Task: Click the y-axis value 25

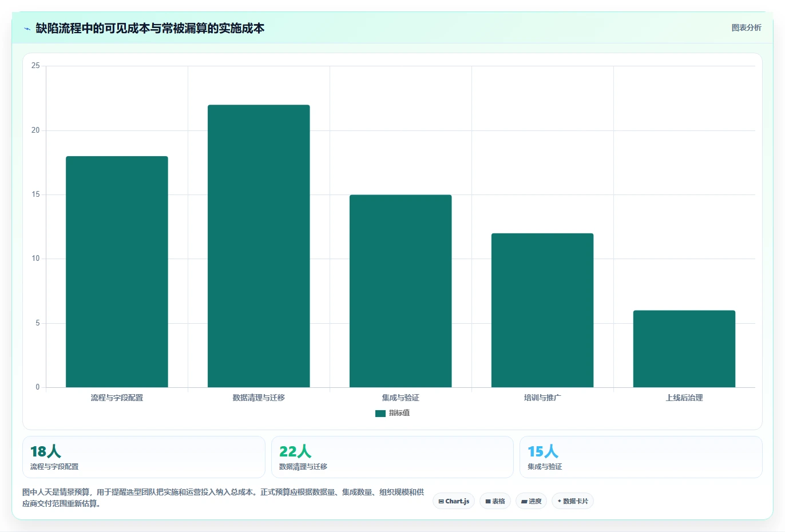Action: point(35,66)
